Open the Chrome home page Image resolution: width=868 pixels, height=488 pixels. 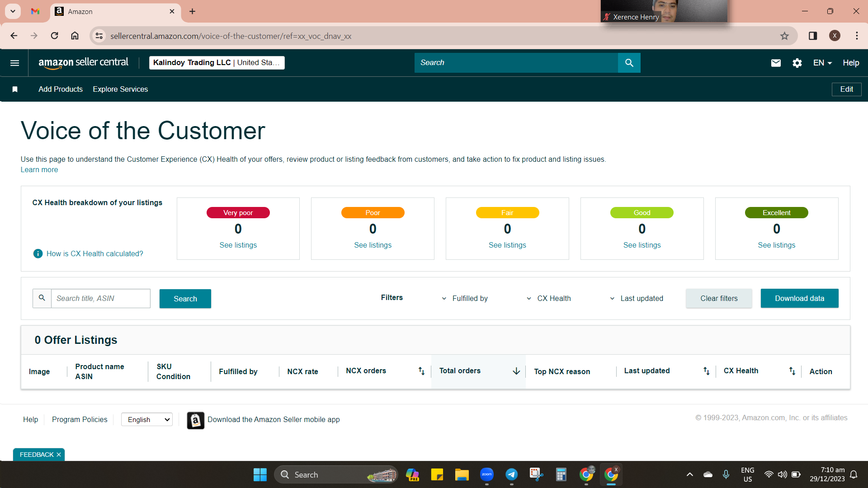[x=75, y=36]
